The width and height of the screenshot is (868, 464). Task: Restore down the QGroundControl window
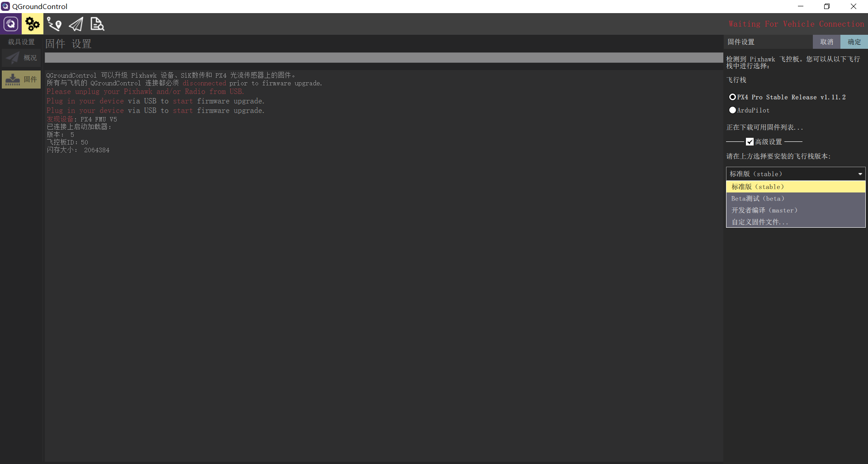827,6
